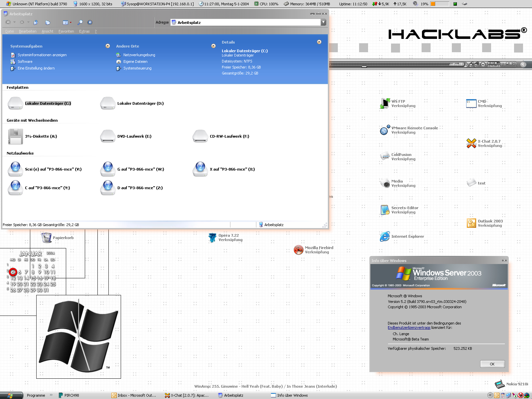
Task: Click the Up one level icon
Action: click(36, 23)
